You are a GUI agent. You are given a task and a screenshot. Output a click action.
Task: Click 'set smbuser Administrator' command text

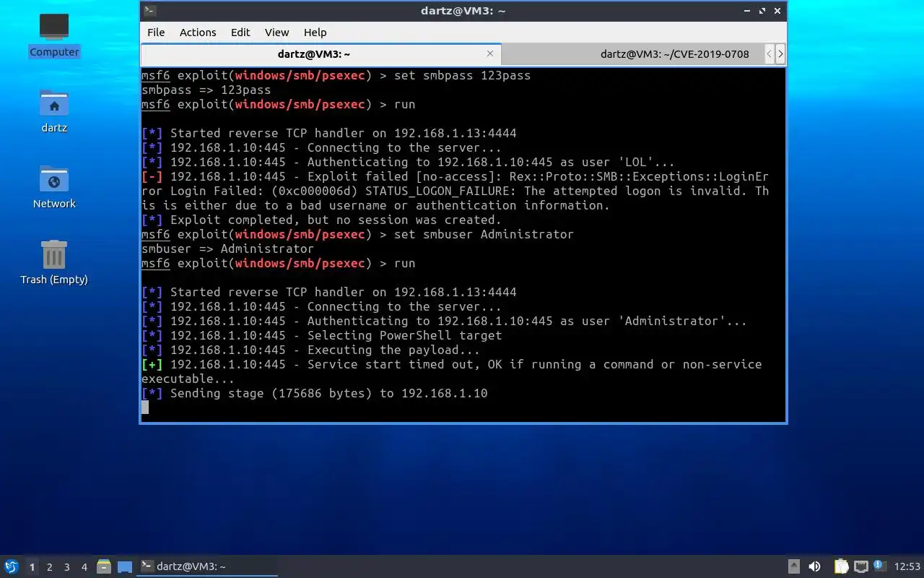click(484, 235)
